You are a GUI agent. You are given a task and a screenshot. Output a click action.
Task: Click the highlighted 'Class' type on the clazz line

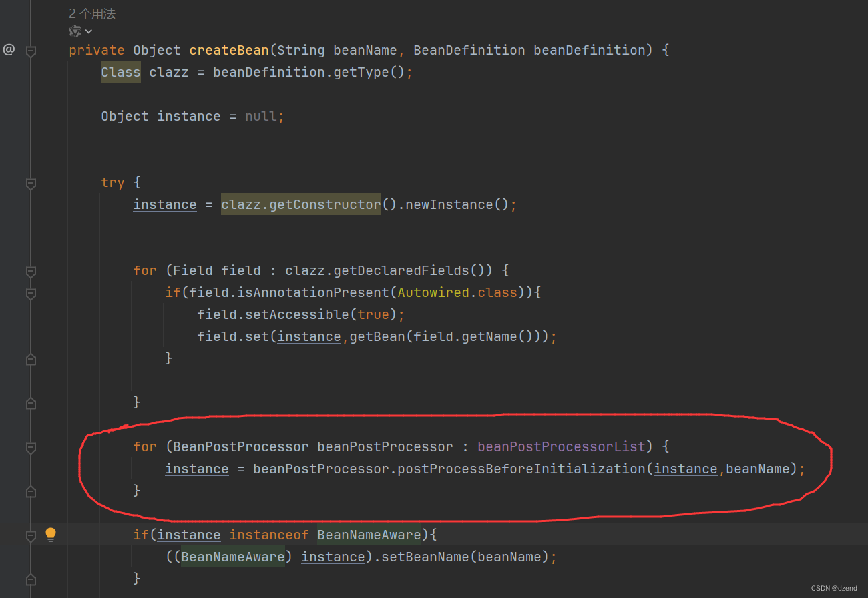point(121,72)
